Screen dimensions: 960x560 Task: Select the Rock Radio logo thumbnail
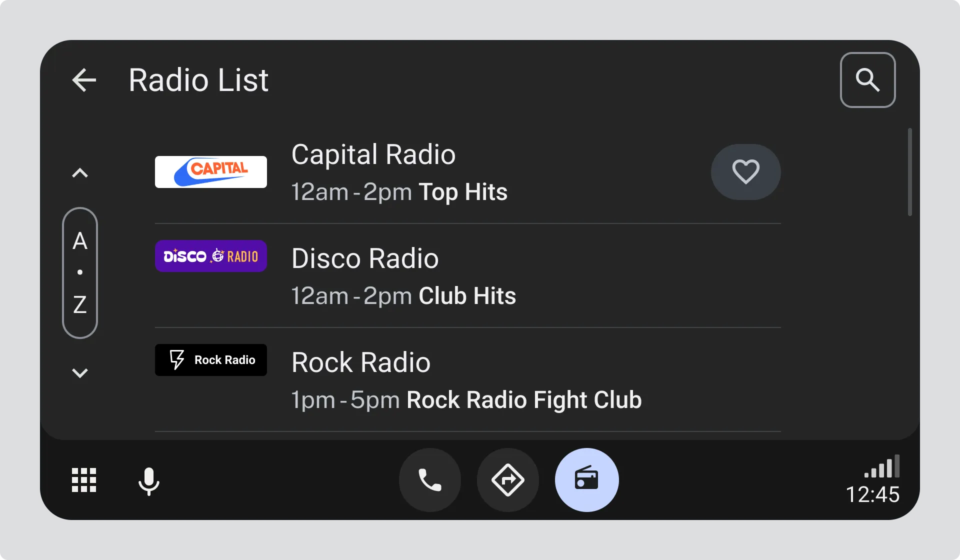click(x=210, y=360)
